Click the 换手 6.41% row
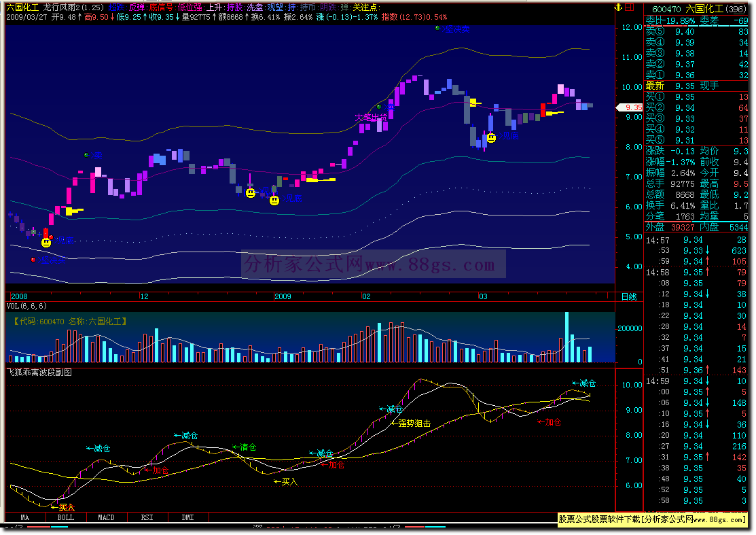This screenshot has height=535, width=756. click(x=670, y=205)
